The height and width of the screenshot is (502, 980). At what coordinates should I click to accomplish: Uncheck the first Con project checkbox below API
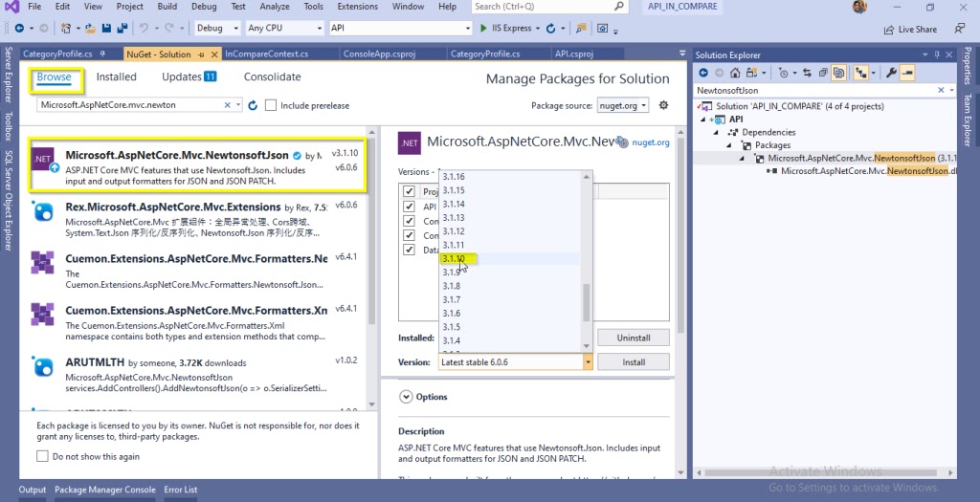point(409,221)
